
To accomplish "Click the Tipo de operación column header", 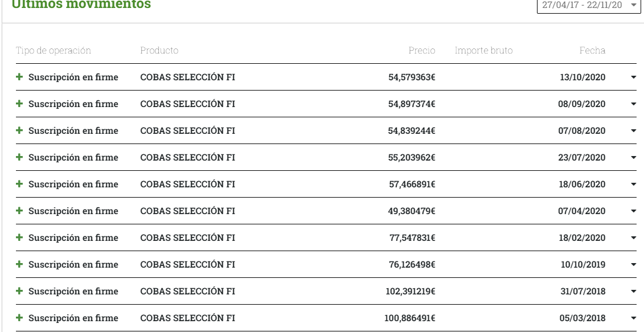I will 54,51.
